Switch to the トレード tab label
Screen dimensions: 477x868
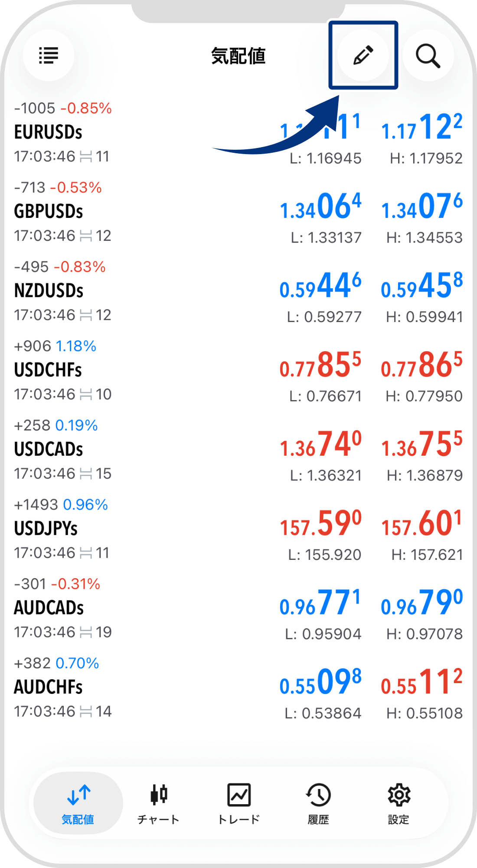[239, 819]
